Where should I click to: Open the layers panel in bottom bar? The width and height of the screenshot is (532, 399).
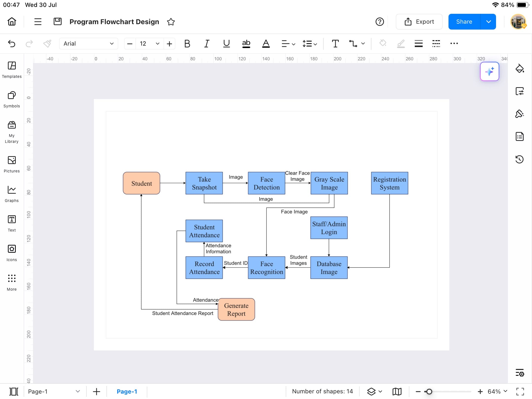point(371,391)
